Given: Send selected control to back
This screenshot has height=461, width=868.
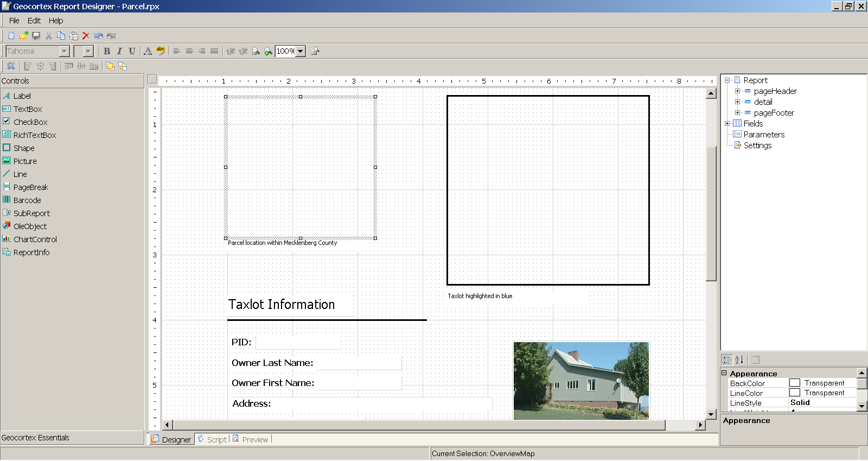Looking at the screenshot, I should 123,66.
